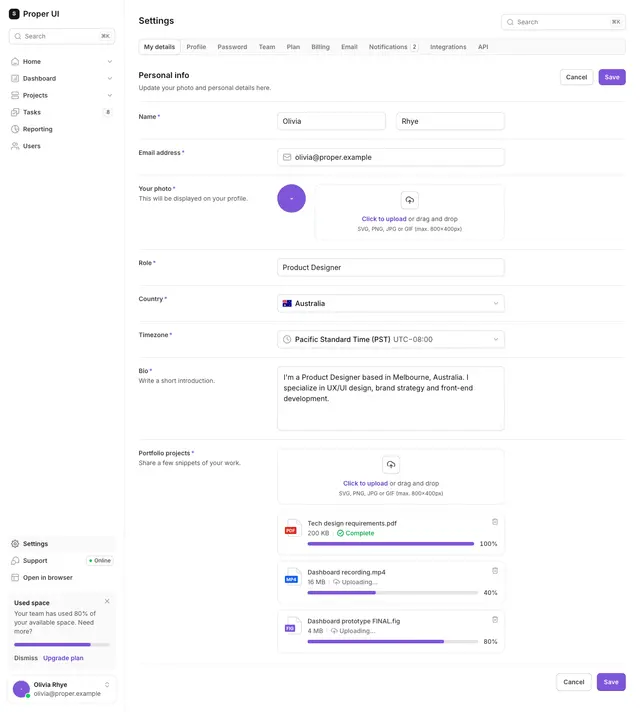Screen dimensions: 640x712
Task: Expand the Projects menu chevron
Action: [109, 95]
